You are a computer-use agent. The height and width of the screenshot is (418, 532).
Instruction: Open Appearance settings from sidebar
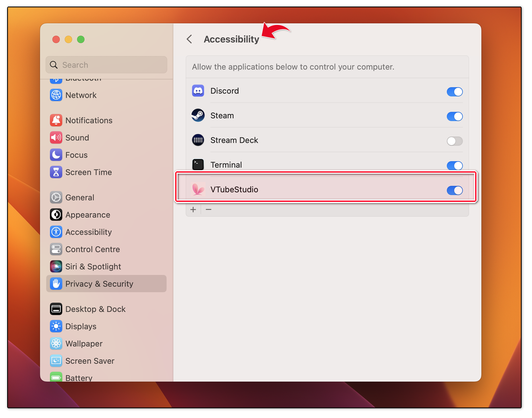106,215
